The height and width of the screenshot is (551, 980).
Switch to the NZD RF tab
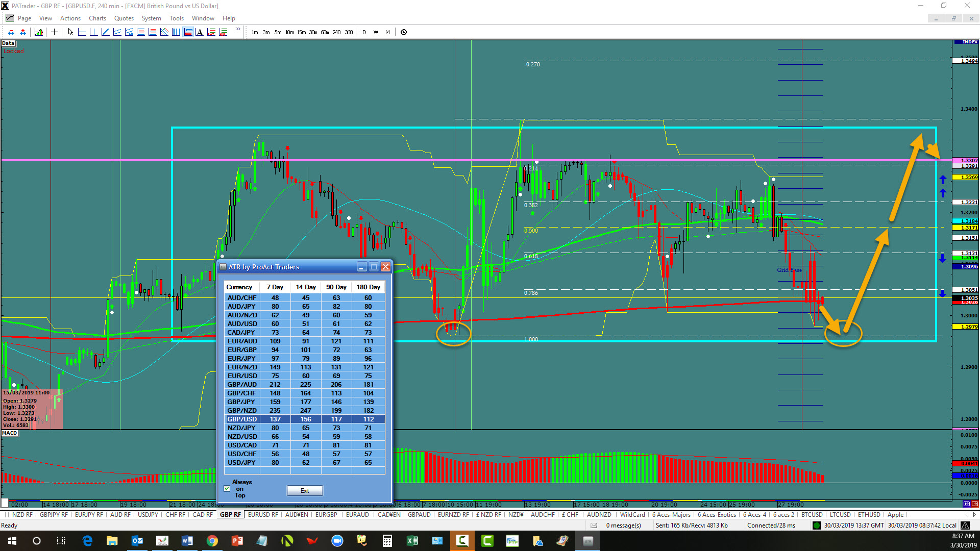22,515
